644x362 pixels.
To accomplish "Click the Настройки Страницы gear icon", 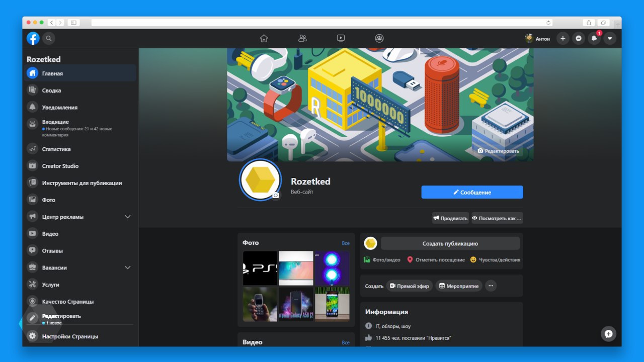I will pos(33,336).
